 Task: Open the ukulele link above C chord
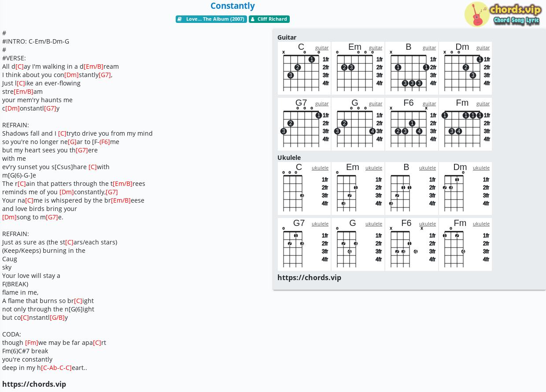320,168
